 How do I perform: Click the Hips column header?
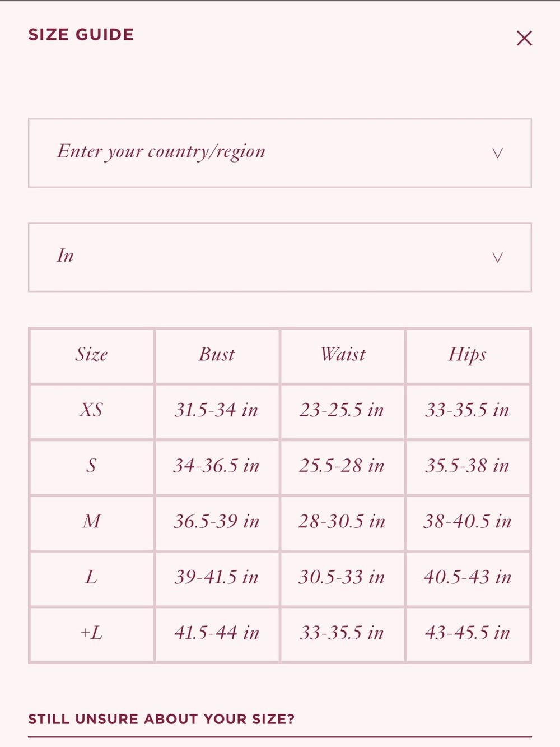click(468, 355)
